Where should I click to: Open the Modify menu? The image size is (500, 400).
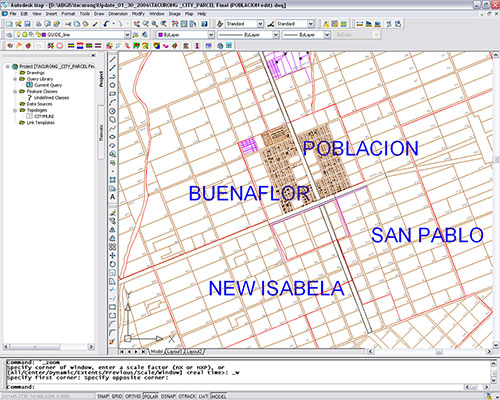click(x=138, y=14)
